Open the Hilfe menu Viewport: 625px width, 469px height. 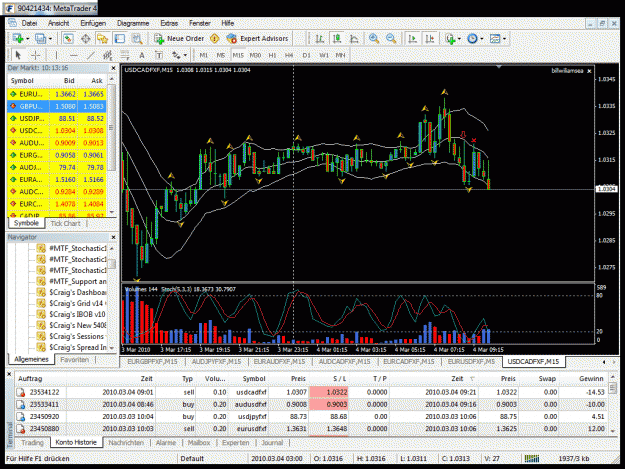point(228,23)
